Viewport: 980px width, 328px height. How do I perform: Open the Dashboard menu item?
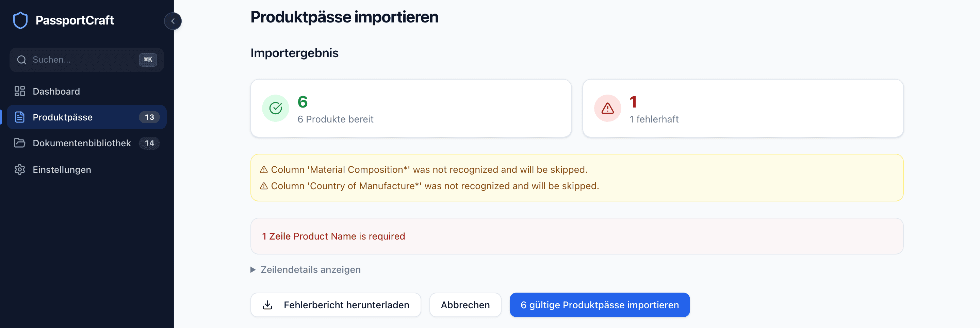tap(87, 91)
